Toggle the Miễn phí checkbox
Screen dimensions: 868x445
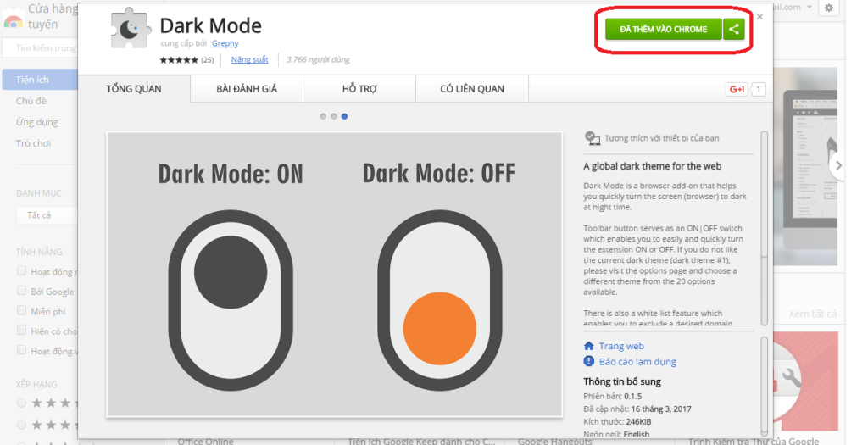coord(21,310)
